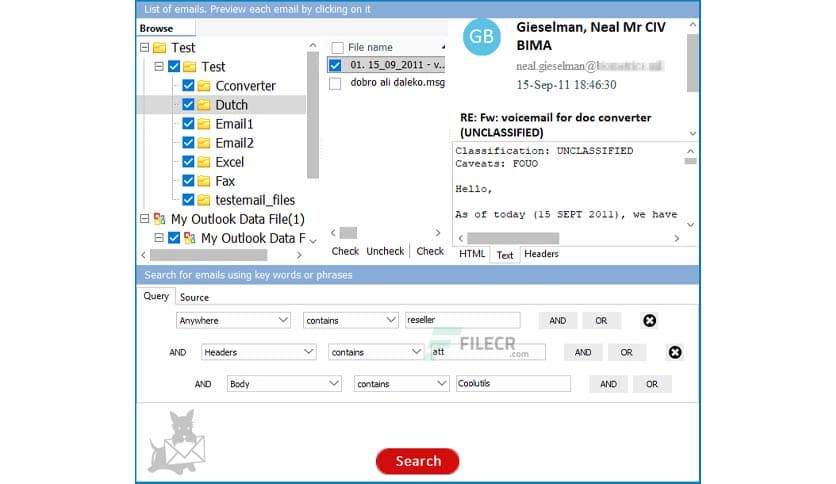Click the GB sender avatar
Image resolution: width=836 pixels, height=484 pixels.
click(481, 36)
